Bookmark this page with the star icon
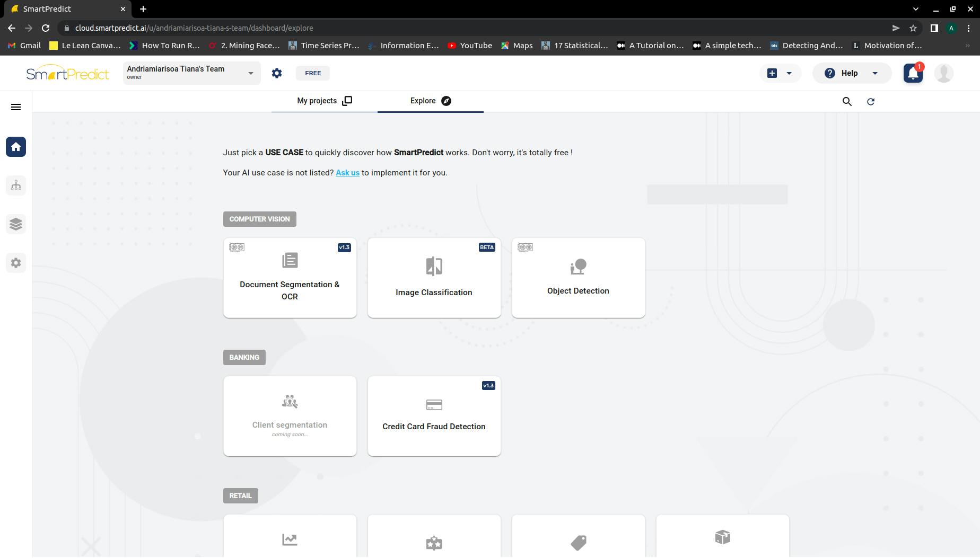The image size is (980, 558). tap(913, 28)
